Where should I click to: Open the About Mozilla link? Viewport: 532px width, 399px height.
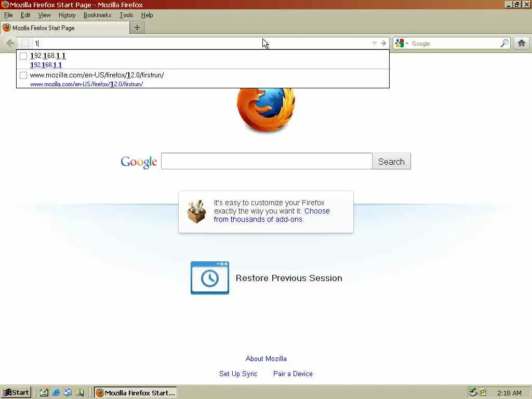[x=266, y=358]
